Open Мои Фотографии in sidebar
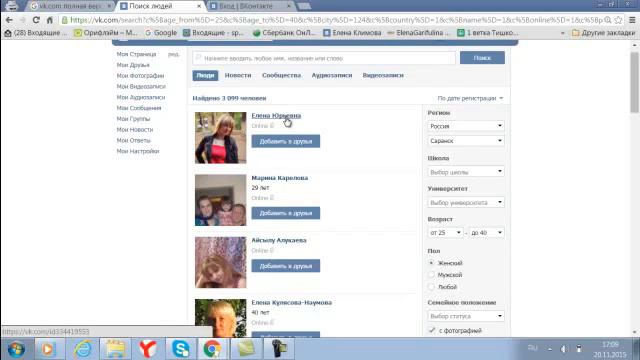 coord(140,76)
